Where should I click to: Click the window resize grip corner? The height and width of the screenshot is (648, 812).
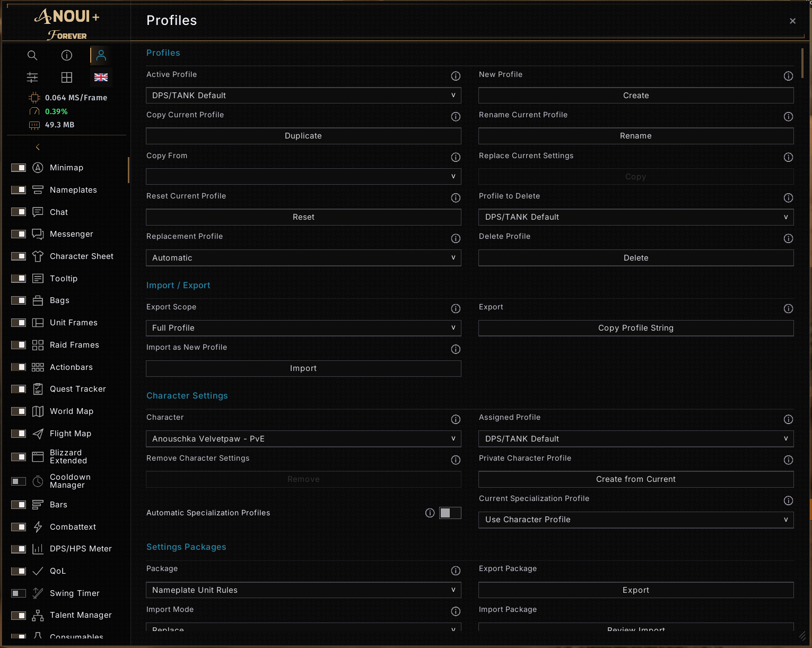[802, 635]
